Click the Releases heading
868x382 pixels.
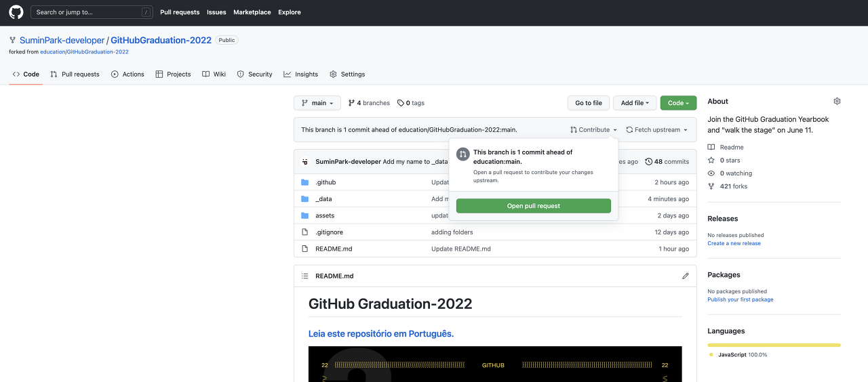coord(723,219)
